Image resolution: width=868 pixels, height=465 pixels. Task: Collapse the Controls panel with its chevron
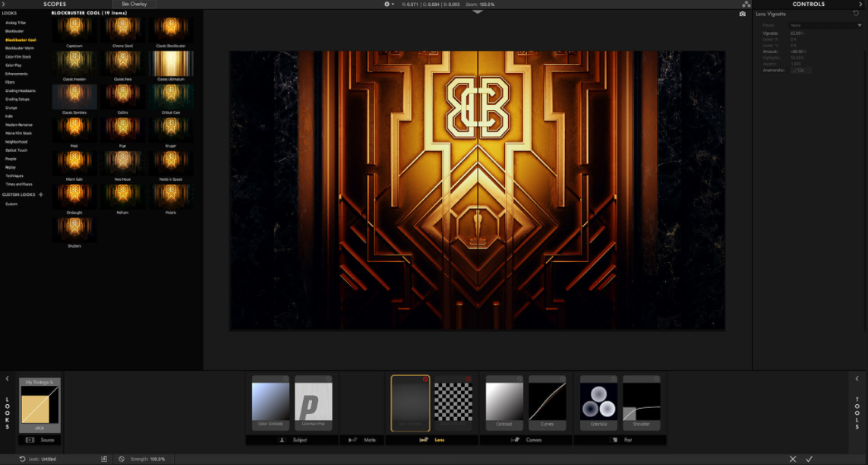tap(860, 4)
